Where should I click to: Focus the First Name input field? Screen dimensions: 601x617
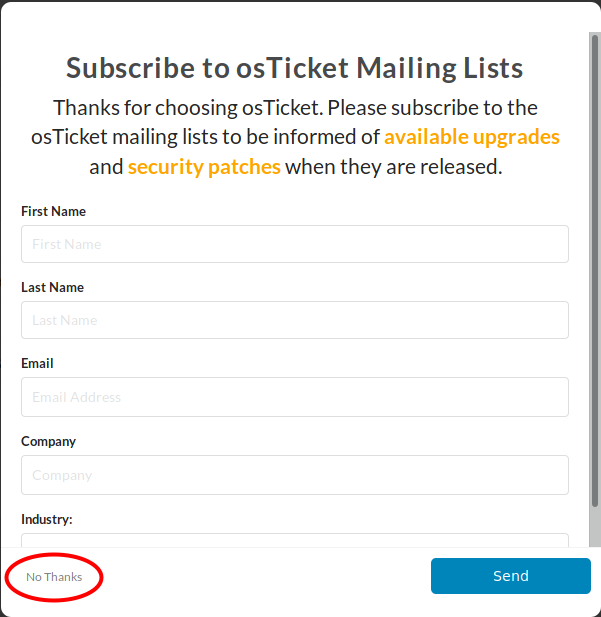click(294, 244)
